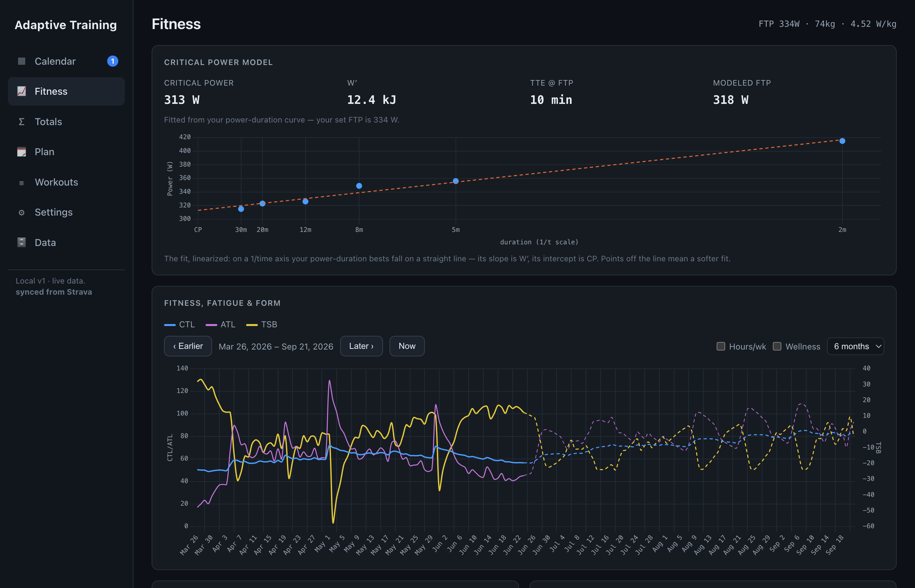
Task: Open the Calendar page
Action: point(66,61)
